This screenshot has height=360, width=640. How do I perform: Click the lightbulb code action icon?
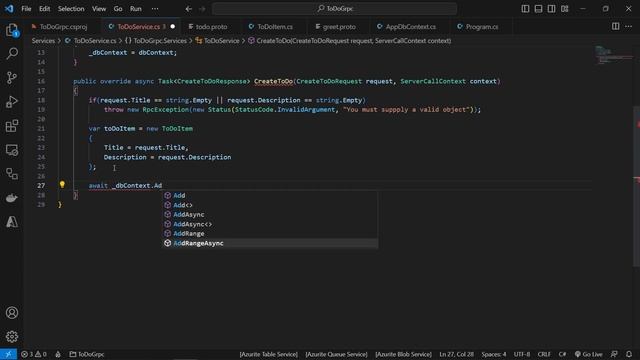click(x=62, y=185)
